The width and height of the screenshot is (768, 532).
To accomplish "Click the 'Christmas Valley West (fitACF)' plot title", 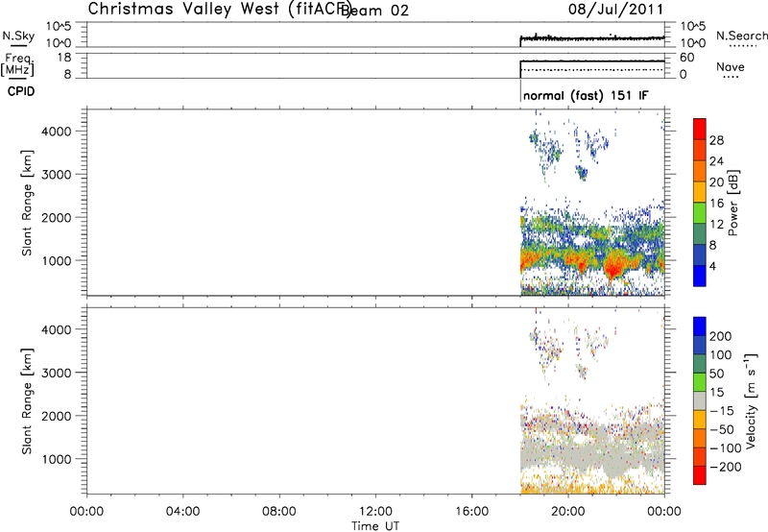I will (x=220, y=10).
